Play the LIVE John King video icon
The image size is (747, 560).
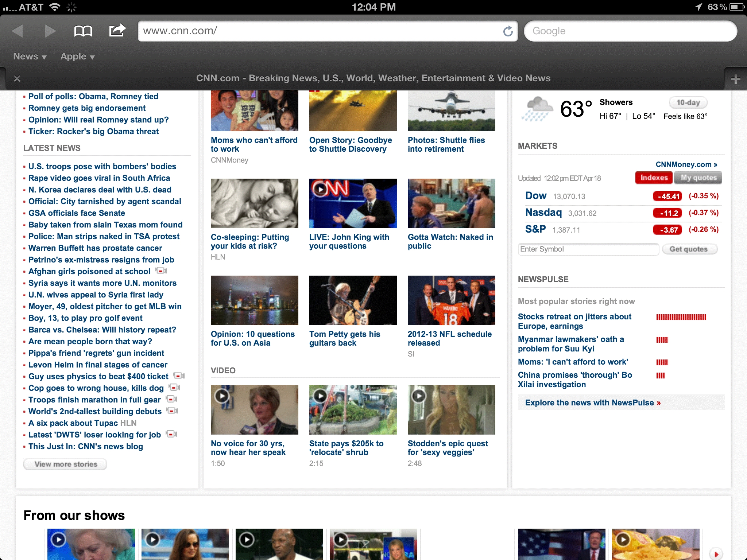coord(320,189)
